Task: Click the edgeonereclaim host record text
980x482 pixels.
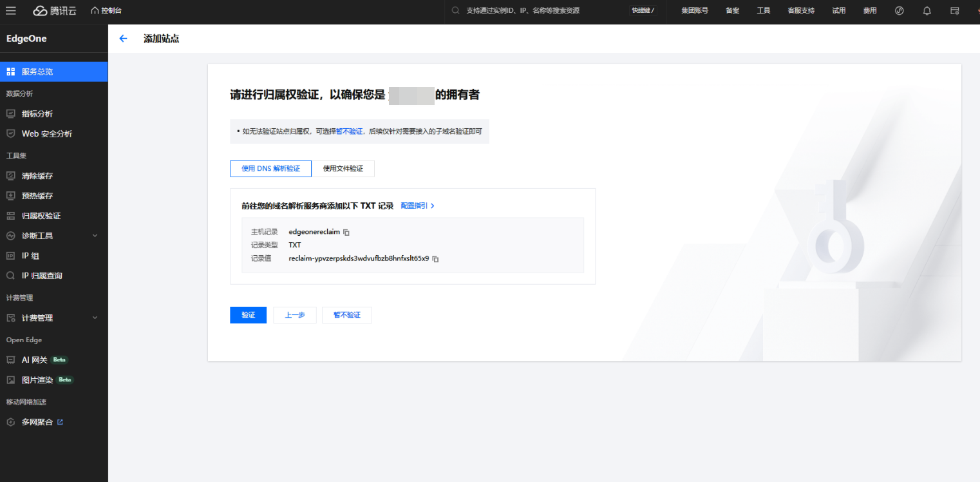Action: 314,232
